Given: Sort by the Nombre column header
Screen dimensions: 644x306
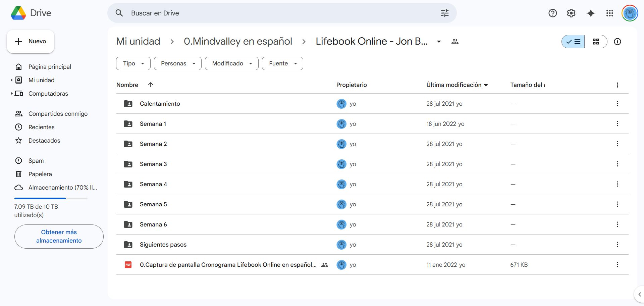Looking at the screenshot, I should [x=127, y=85].
